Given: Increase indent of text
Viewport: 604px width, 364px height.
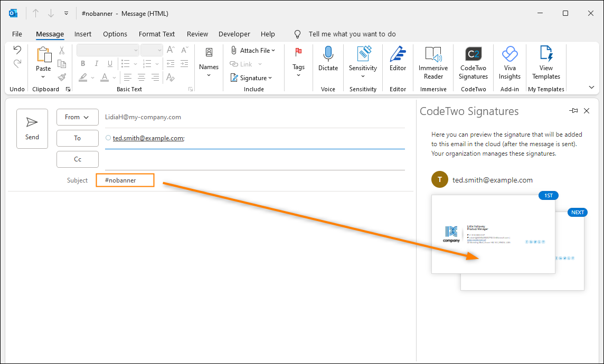Looking at the screenshot, I should (x=184, y=64).
